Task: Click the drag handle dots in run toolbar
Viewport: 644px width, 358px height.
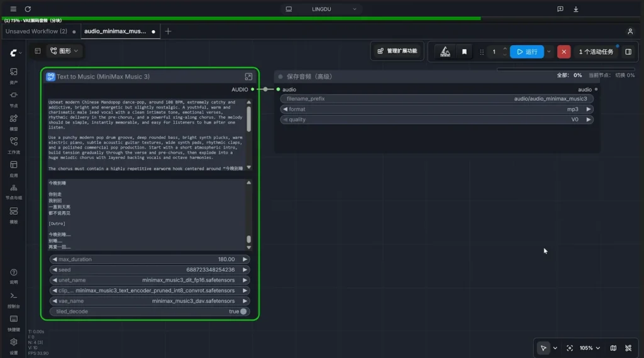Action: coord(482,52)
